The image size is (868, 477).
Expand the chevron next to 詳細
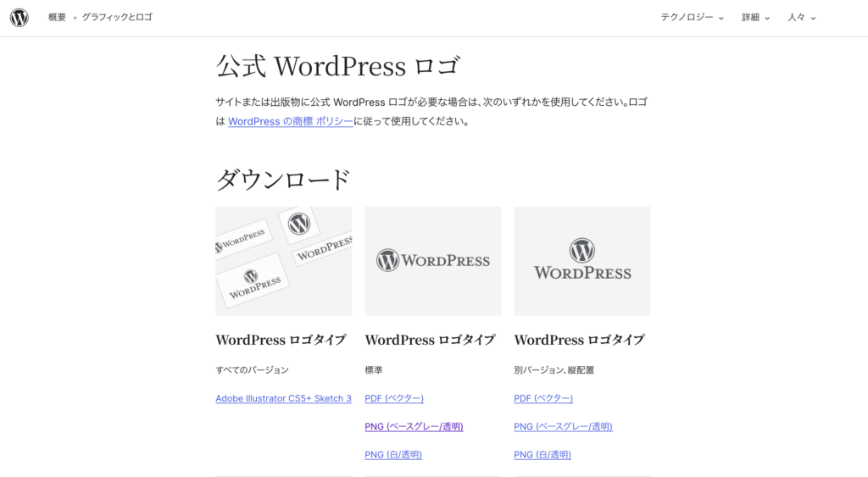[x=766, y=19]
